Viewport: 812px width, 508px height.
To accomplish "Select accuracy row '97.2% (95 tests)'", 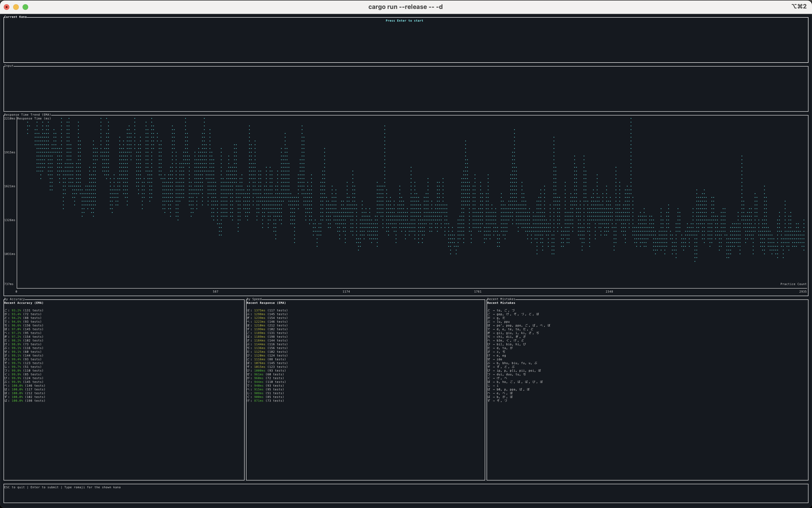I will tap(23, 333).
